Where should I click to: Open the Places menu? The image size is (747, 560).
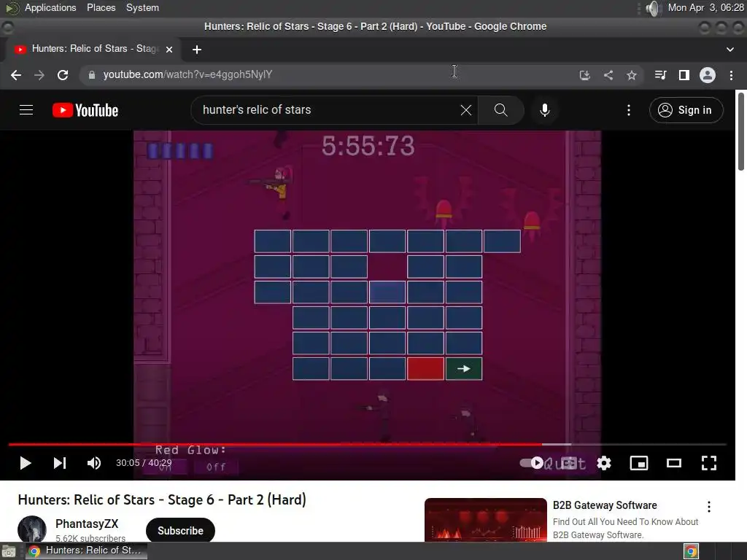(x=101, y=7)
